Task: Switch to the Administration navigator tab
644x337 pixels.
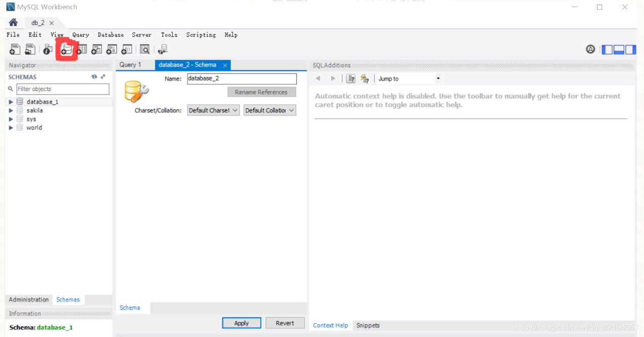Action: coord(29,300)
